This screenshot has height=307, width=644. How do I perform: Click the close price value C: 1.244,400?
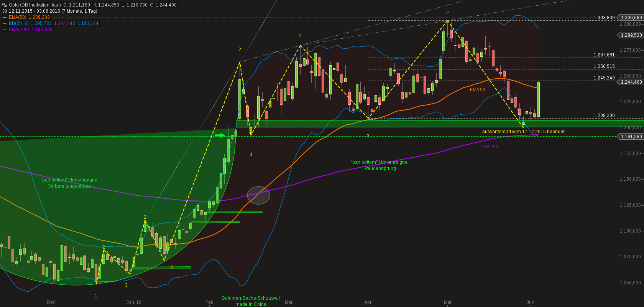pos(163,5)
